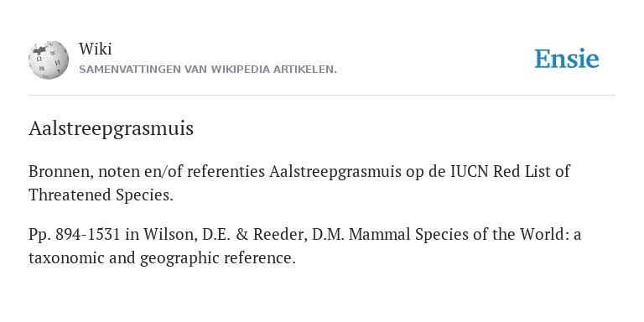The width and height of the screenshot is (644, 322).
Task: Click the words "Threatened Species."
Action: pos(101,195)
